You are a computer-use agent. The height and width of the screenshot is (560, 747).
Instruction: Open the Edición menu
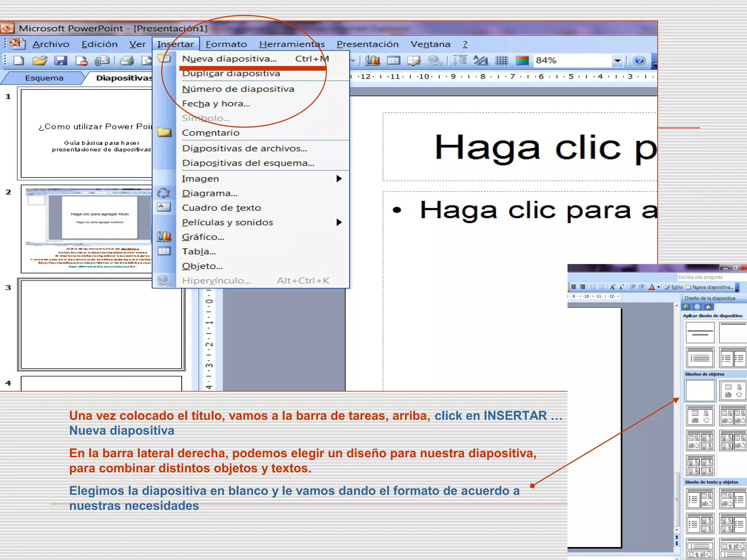(99, 44)
